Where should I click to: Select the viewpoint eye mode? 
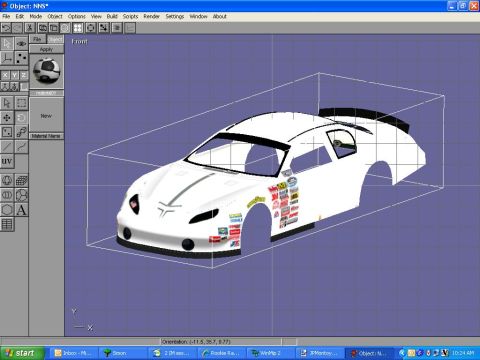(21, 43)
